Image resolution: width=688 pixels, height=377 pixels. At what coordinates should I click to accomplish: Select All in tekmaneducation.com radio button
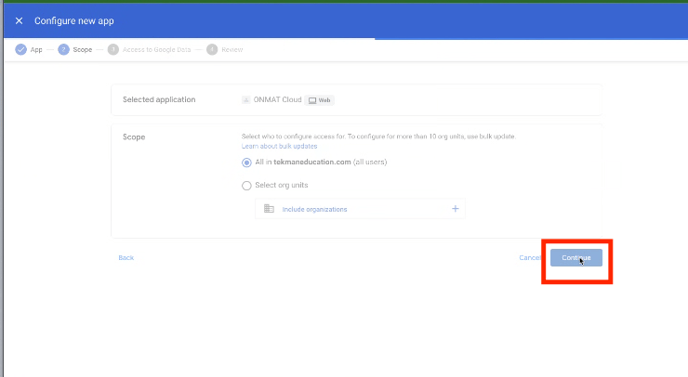[x=247, y=163]
